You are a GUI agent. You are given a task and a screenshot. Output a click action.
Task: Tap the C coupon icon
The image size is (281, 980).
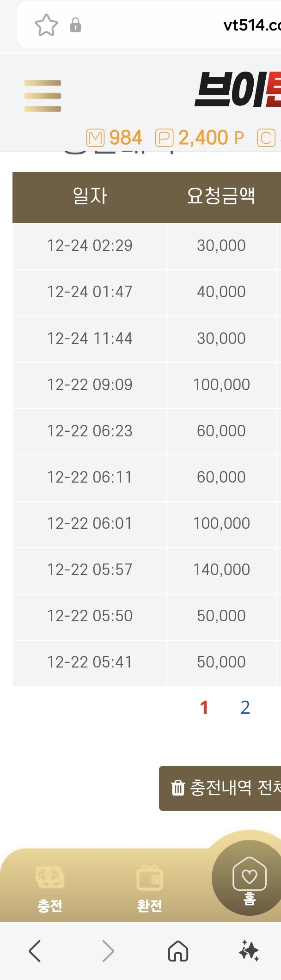[x=266, y=138]
